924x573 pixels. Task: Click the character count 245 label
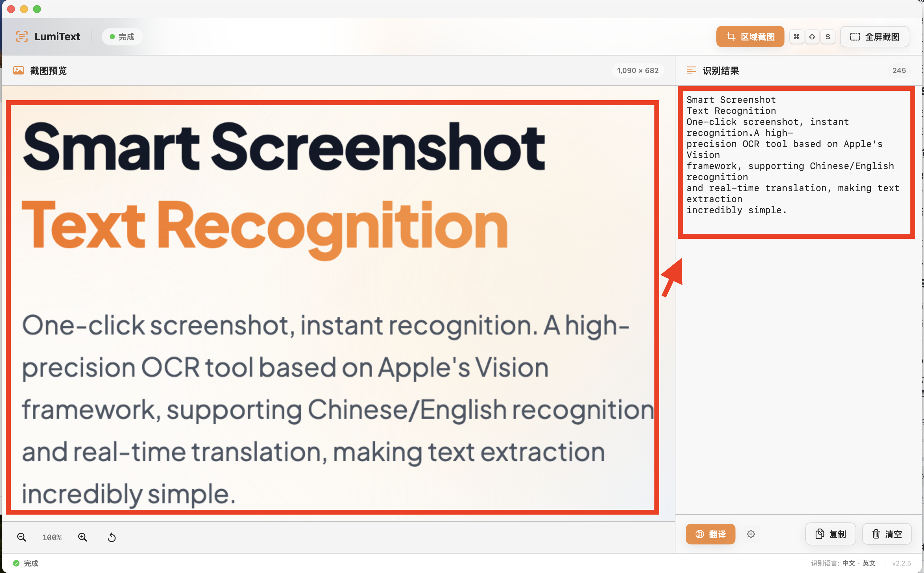tap(899, 70)
